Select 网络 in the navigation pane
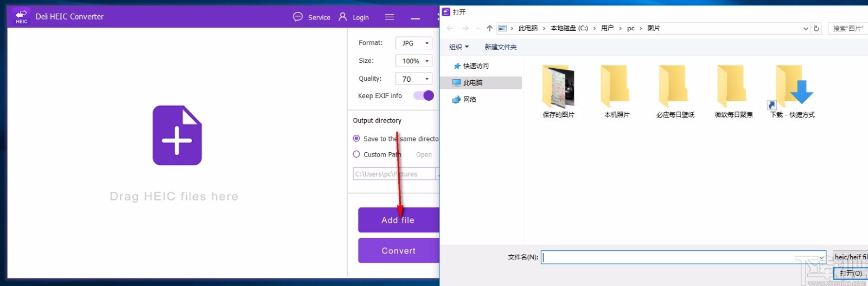Screen dimensions: 868x286 point(470,100)
